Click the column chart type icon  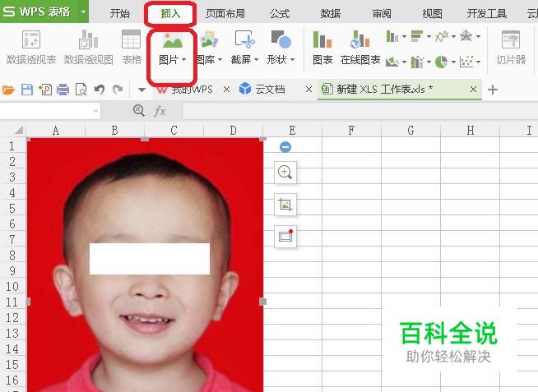pyautogui.click(x=392, y=36)
